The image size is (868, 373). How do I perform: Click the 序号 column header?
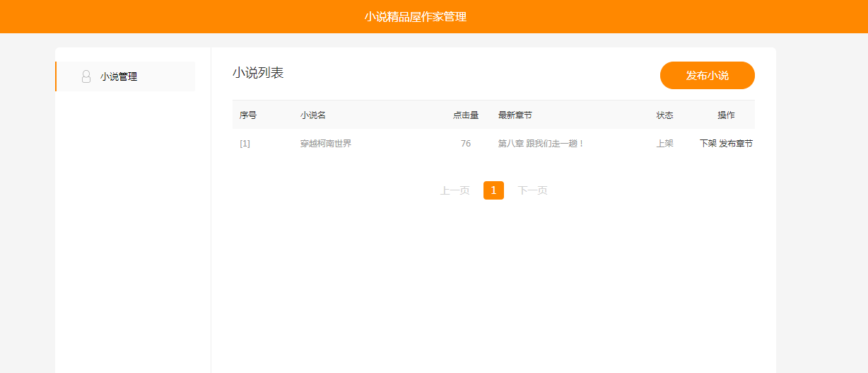point(248,115)
